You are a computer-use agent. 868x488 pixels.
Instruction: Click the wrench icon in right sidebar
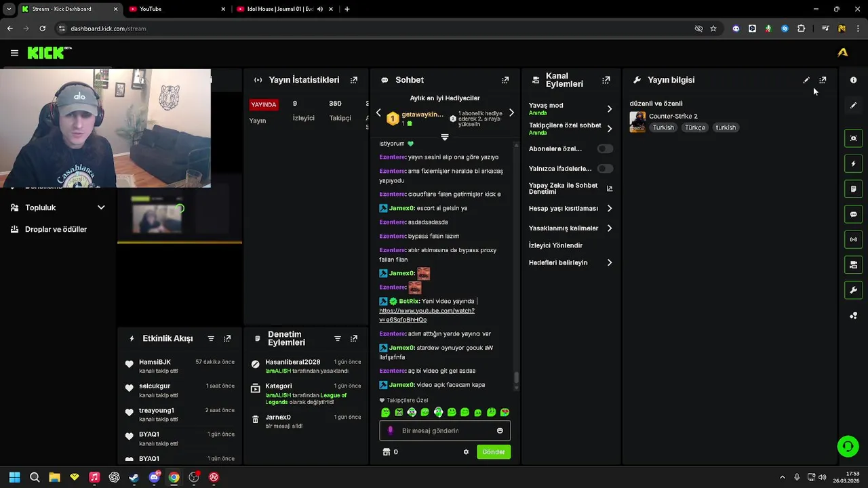point(854,290)
